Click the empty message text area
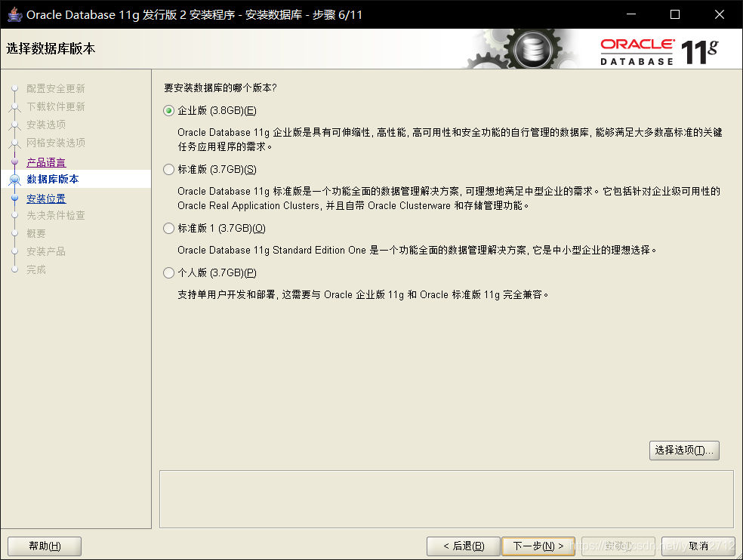 446,500
